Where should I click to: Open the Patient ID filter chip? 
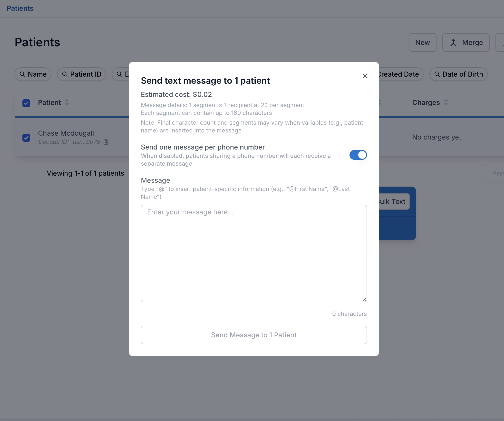point(81,74)
